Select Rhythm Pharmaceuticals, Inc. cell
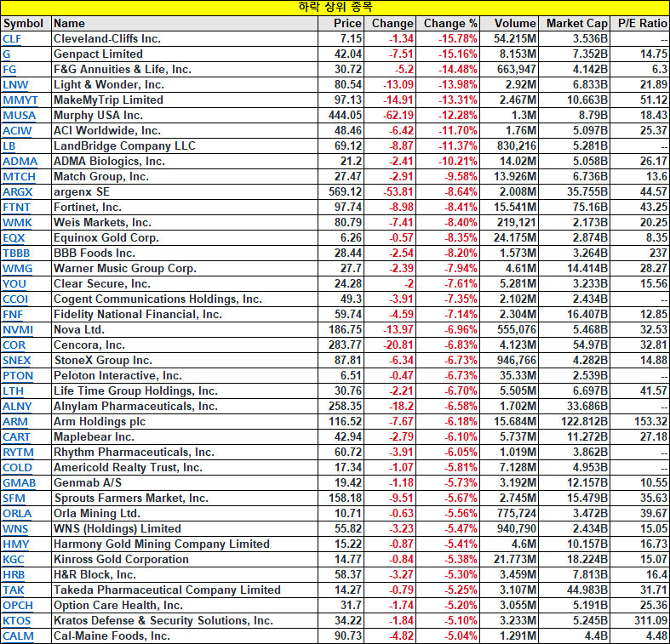 185,453
